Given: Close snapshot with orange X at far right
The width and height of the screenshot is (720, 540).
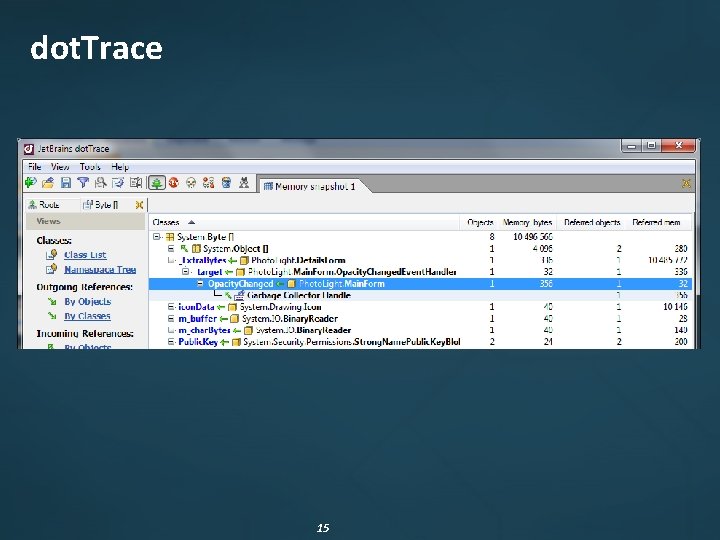Looking at the screenshot, I should (686, 184).
